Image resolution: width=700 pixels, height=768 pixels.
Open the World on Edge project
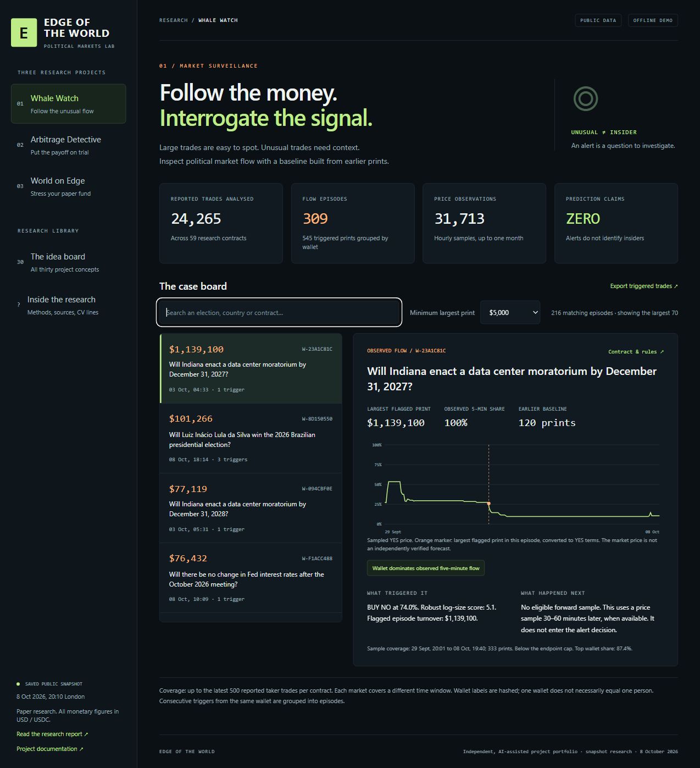coord(68,186)
